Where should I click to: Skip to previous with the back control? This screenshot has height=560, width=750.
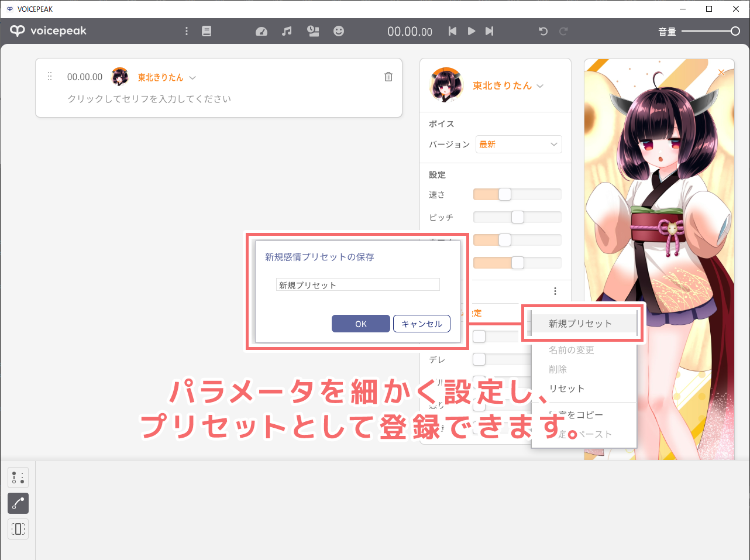click(452, 31)
